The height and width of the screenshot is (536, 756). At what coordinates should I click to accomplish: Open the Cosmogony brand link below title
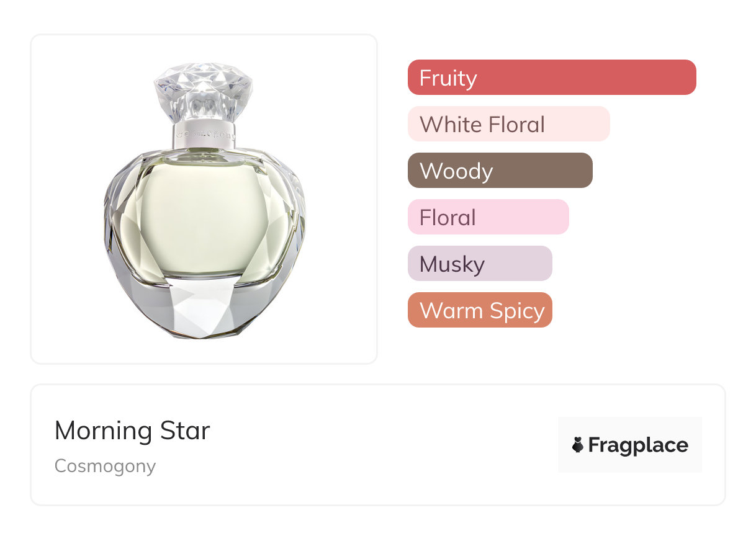(105, 465)
